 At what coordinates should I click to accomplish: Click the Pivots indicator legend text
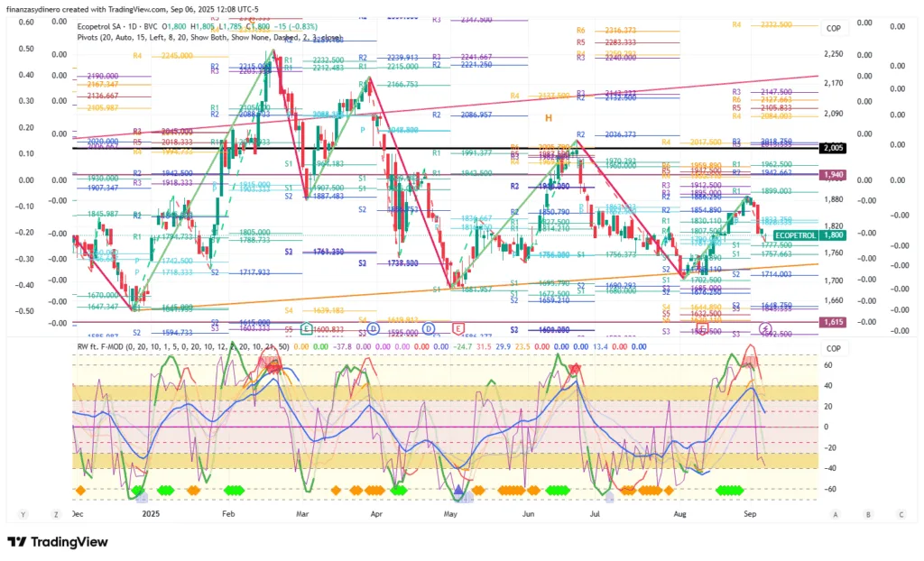pyautogui.click(x=209, y=37)
